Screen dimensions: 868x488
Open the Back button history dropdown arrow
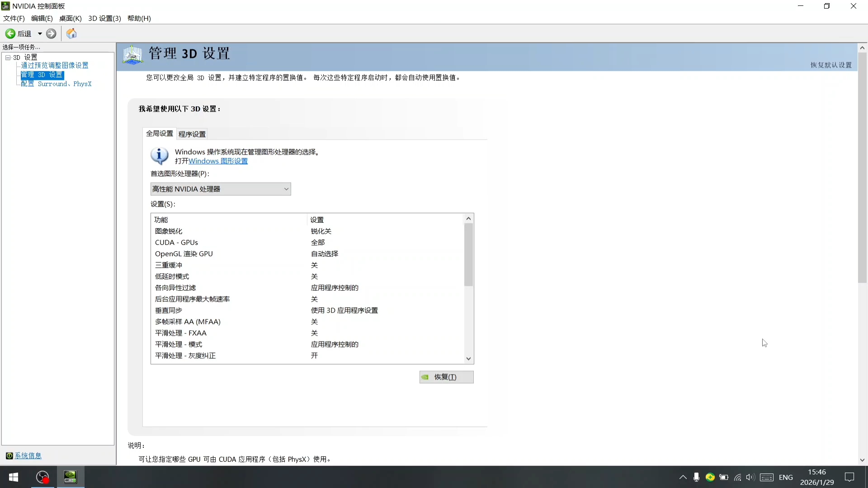click(x=40, y=34)
